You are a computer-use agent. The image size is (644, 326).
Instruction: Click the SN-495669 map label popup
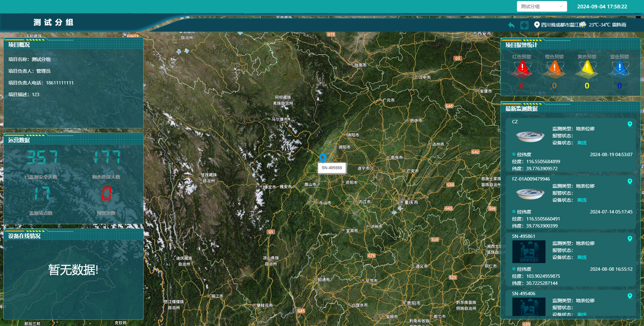pyautogui.click(x=332, y=168)
